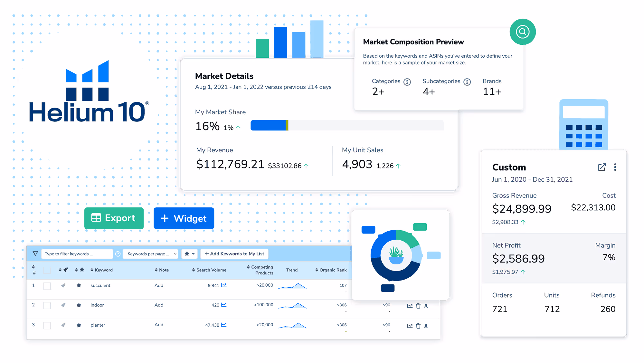Open Categories info tooltip icon
Image resolution: width=644 pixels, height=363 pixels.
coord(407,82)
